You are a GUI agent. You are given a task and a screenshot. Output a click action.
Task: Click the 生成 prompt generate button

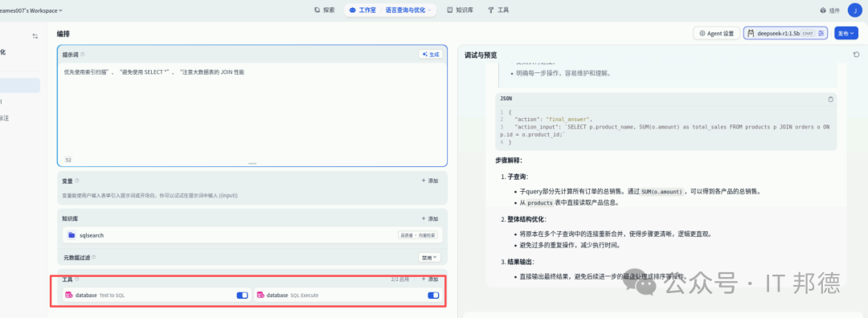coord(430,54)
